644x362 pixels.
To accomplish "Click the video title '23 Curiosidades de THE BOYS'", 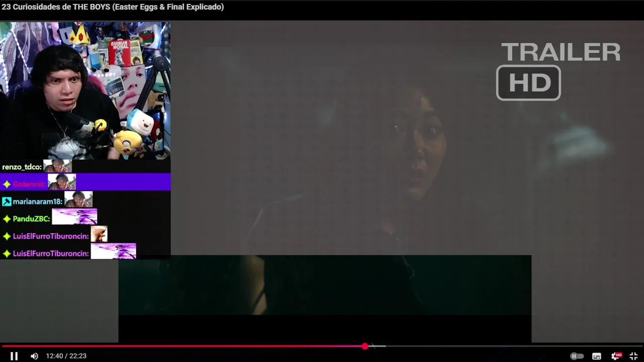I will pyautogui.click(x=113, y=7).
